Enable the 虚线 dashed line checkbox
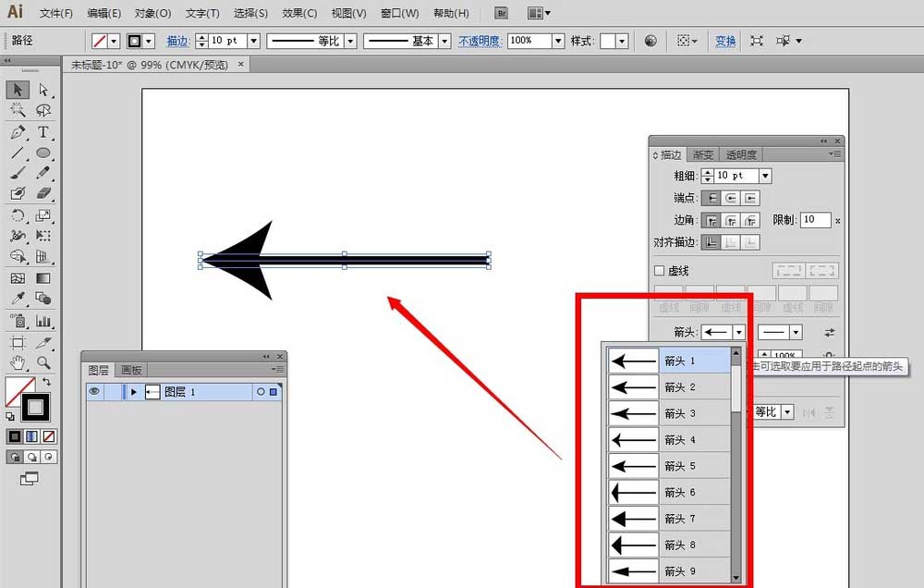 pyautogui.click(x=660, y=271)
